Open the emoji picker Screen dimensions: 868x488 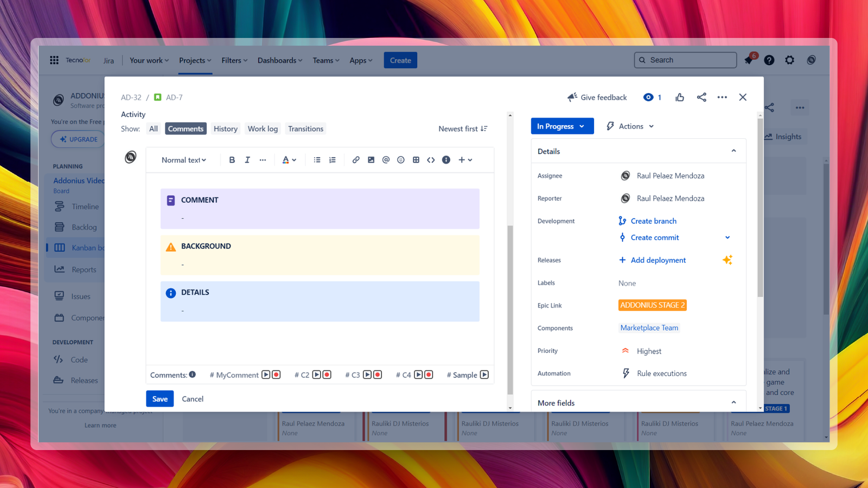(x=401, y=160)
